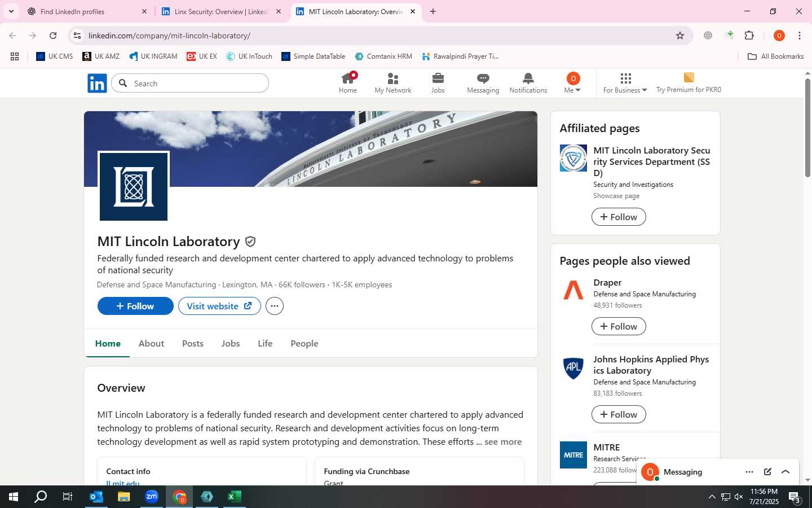812x508 pixels.
Task: Show hidden system tray icons
Action: click(x=712, y=497)
